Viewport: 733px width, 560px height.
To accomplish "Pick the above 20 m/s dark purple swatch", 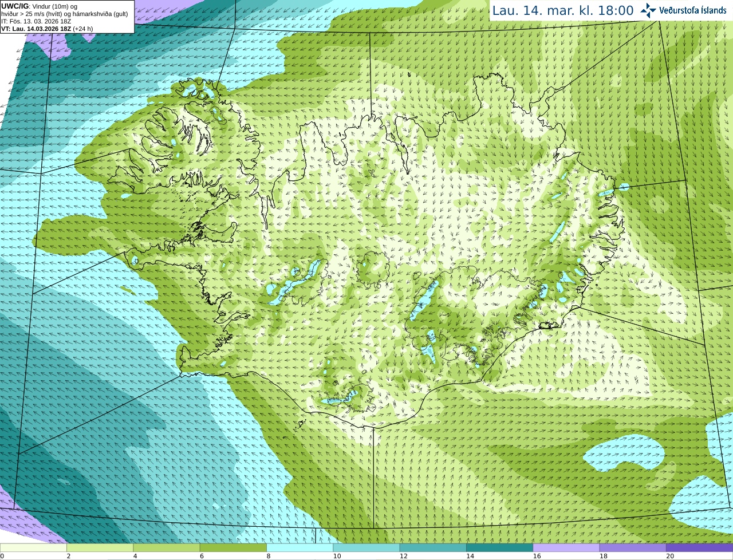I will 699,547.
